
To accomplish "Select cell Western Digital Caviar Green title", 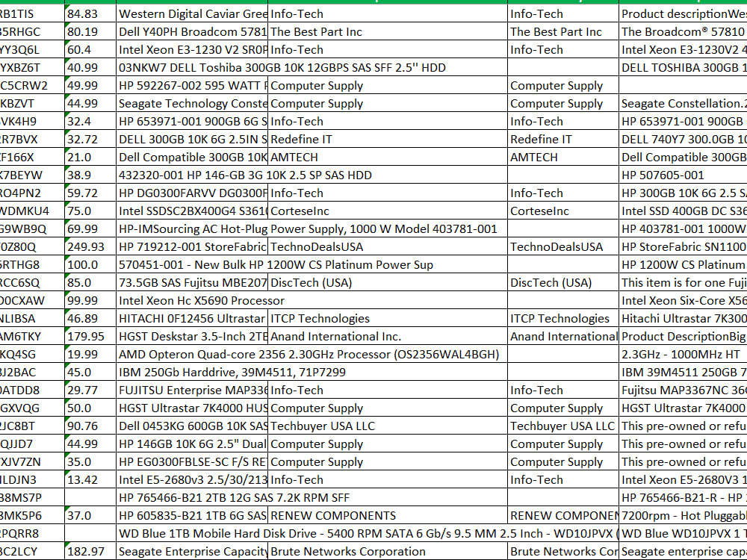I will click(192, 13).
